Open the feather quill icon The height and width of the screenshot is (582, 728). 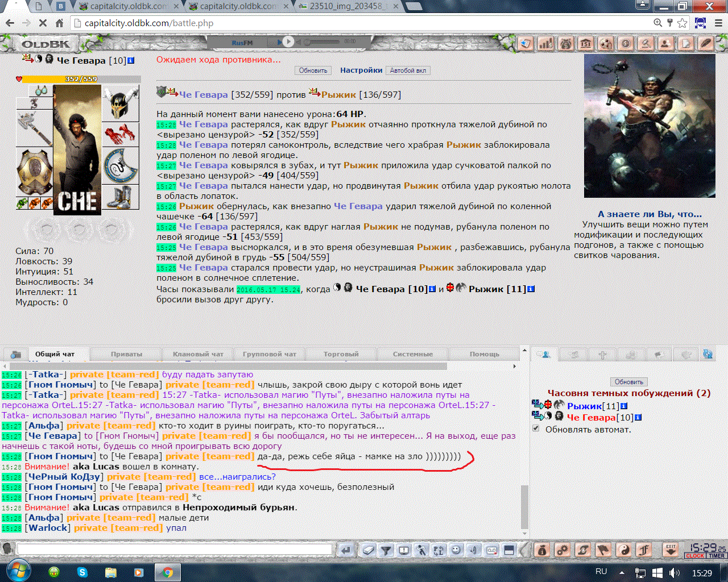point(705,43)
